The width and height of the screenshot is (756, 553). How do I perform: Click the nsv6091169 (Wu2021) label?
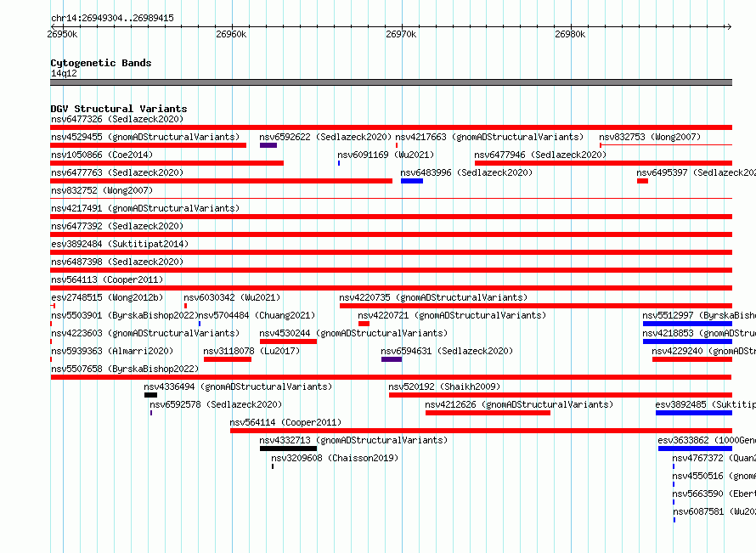click(386, 155)
